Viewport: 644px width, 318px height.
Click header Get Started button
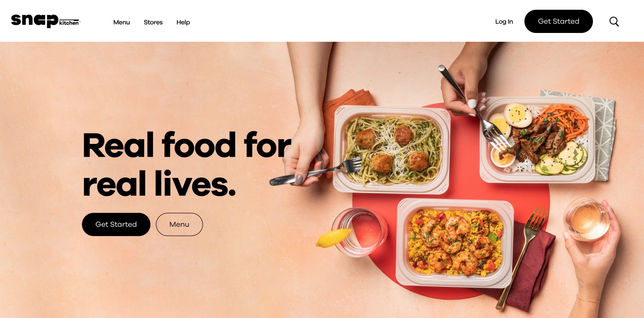click(x=558, y=21)
